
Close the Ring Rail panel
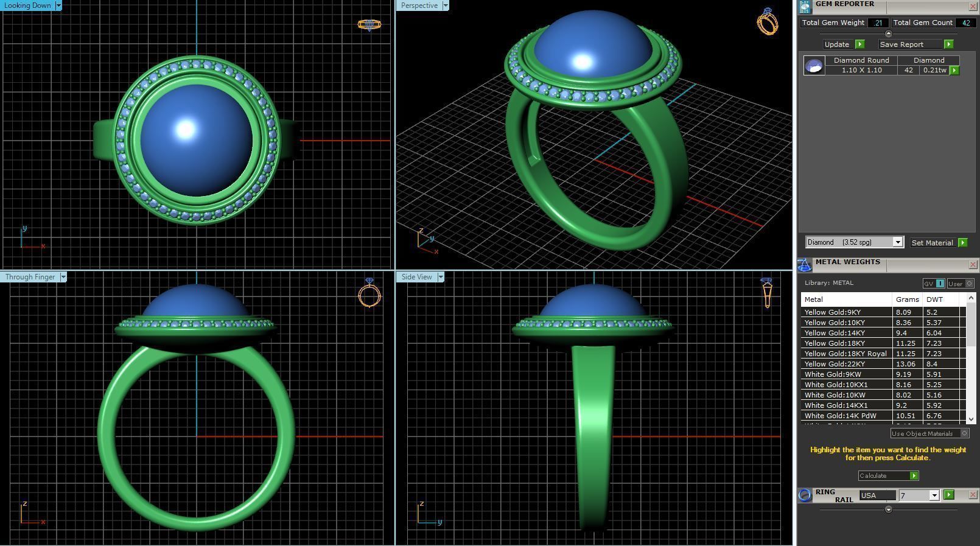coord(973,495)
